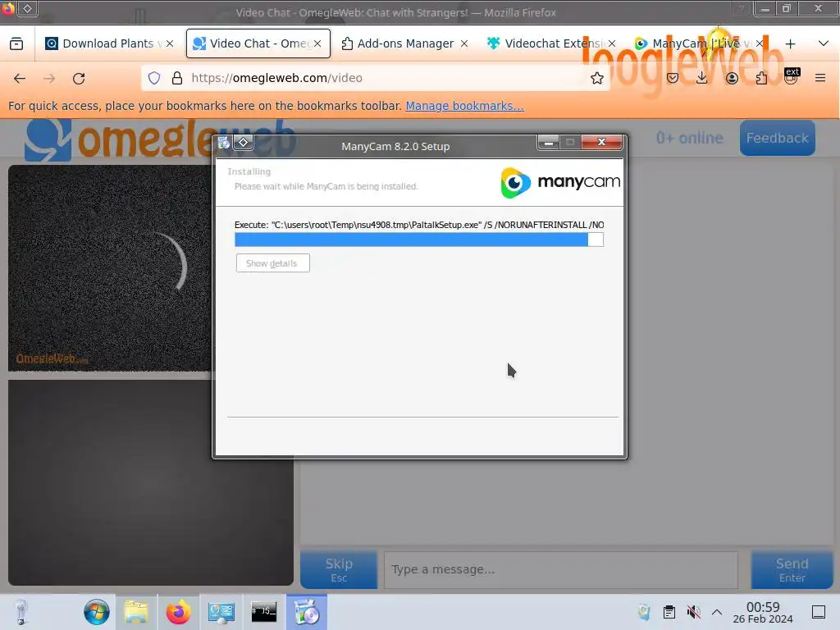840x630 pixels.
Task: Expand hidden tray icons arrow
Action: (717, 612)
